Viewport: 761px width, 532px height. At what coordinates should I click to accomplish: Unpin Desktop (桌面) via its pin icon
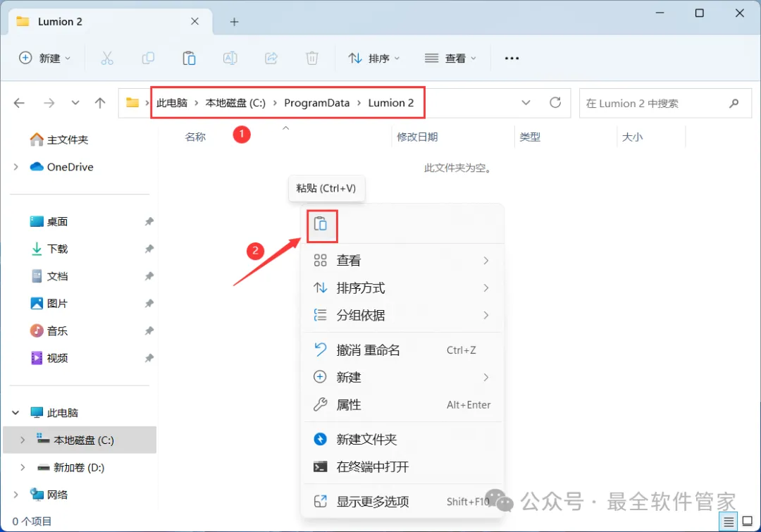coord(149,222)
